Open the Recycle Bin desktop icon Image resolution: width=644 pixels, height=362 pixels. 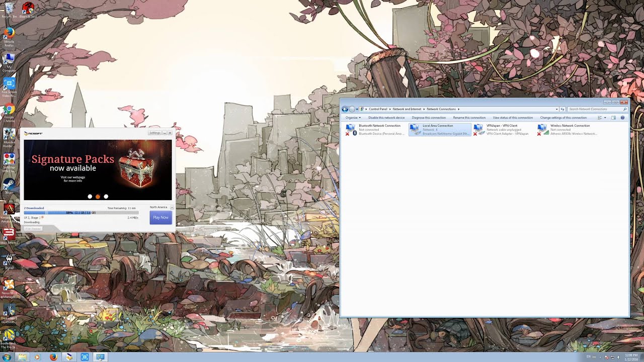coord(9,10)
